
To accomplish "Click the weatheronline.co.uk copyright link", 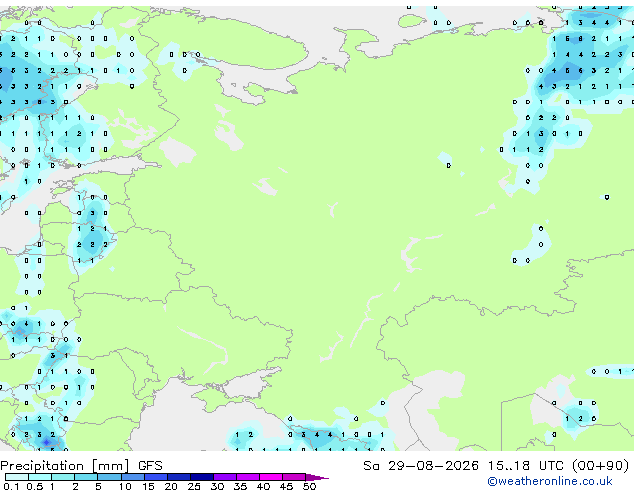I will coord(550,481).
